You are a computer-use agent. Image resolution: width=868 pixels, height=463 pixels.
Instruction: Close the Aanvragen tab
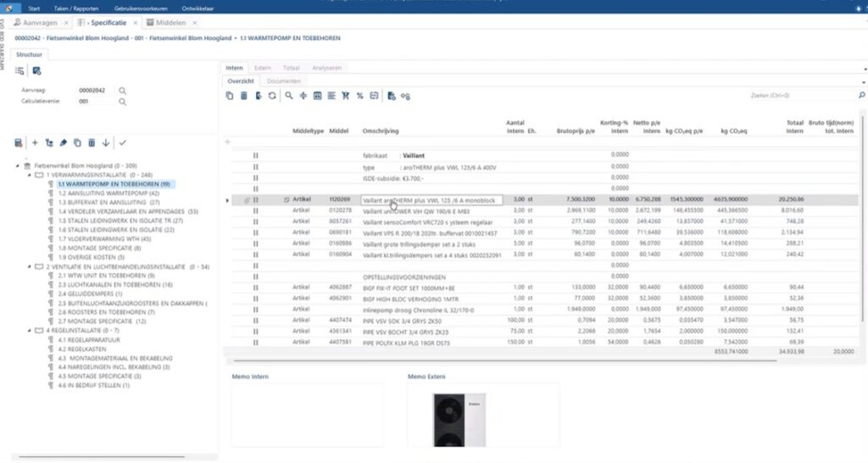pos(66,23)
